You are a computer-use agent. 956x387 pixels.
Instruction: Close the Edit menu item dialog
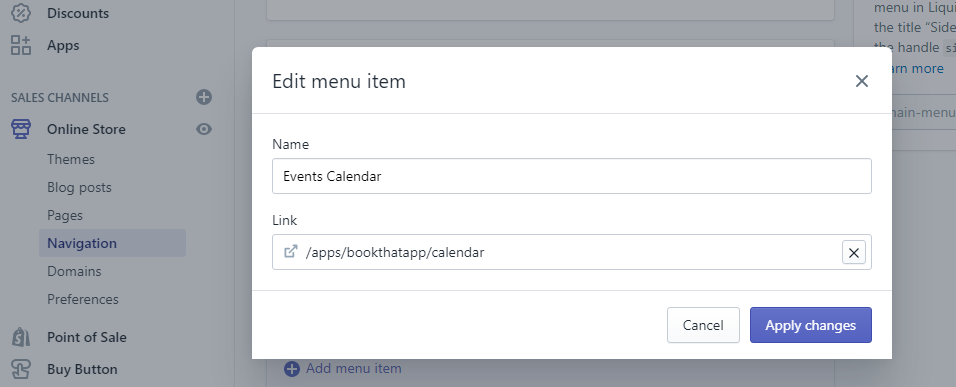[x=861, y=81]
